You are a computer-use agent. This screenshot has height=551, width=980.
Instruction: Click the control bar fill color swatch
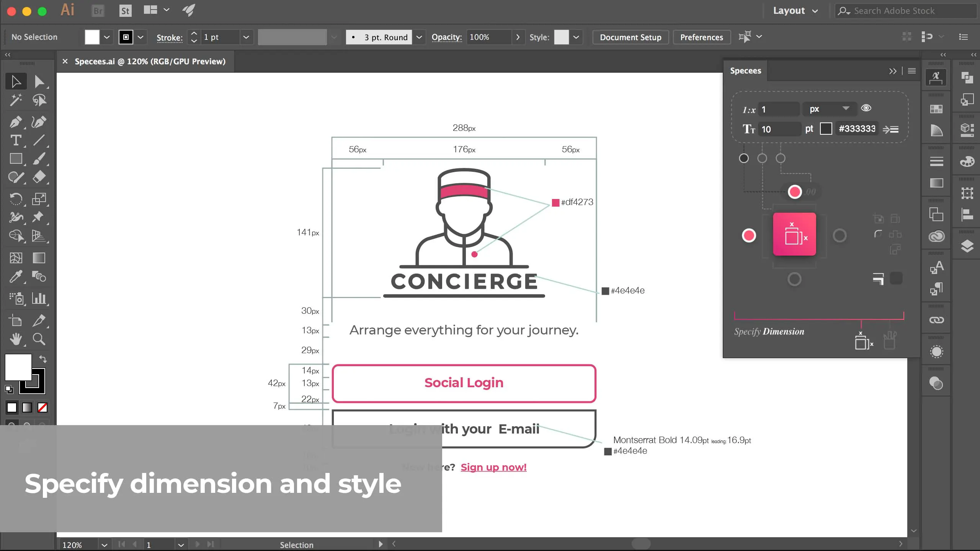click(x=92, y=37)
